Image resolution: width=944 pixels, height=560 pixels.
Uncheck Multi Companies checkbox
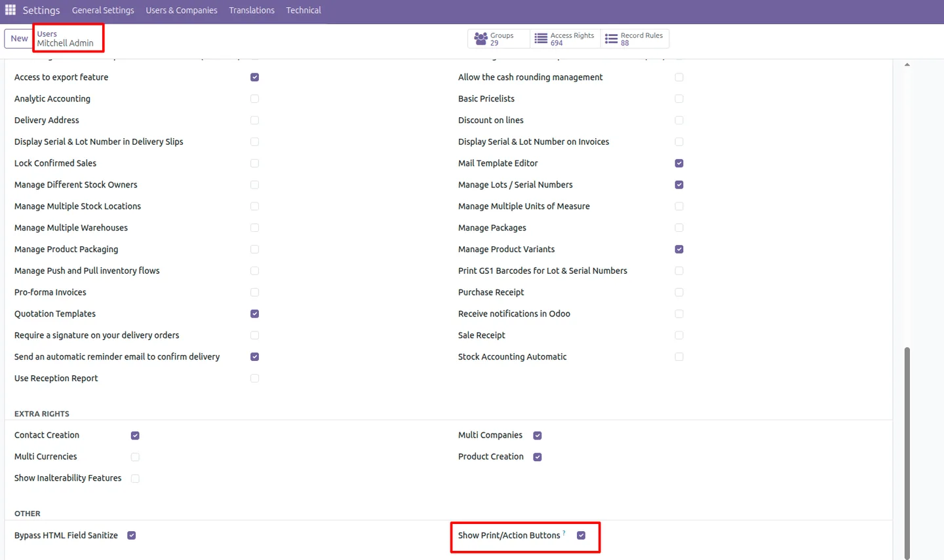point(538,436)
